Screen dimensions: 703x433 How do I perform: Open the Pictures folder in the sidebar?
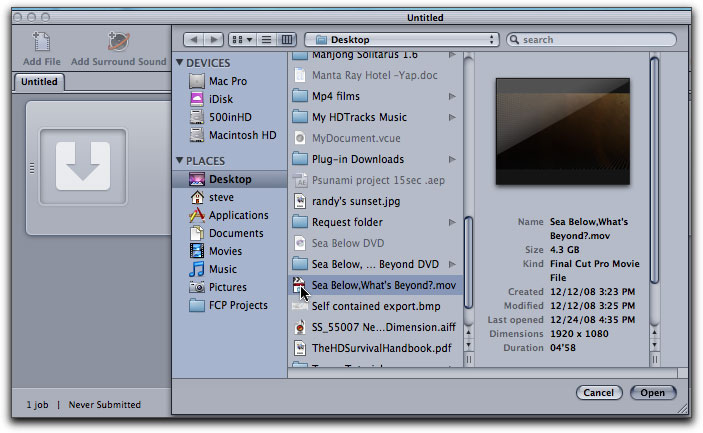[x=218, y=287]
